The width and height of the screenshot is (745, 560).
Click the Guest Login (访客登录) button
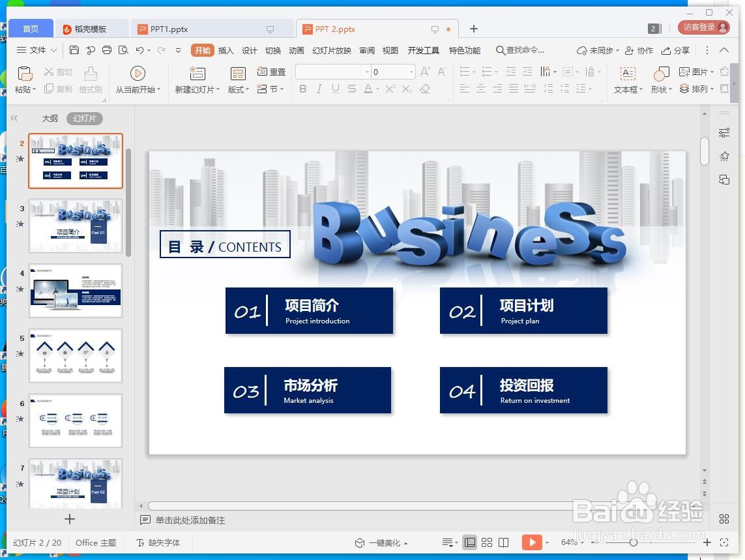704,27
